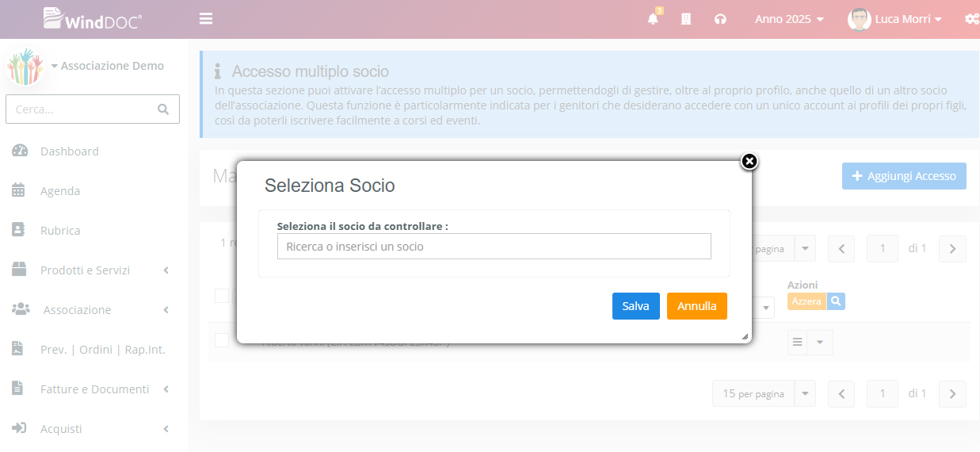The image size is (980, 452).
Task: Click the Ricerca o inserisci un socio field
Action: tap(494, 247)
